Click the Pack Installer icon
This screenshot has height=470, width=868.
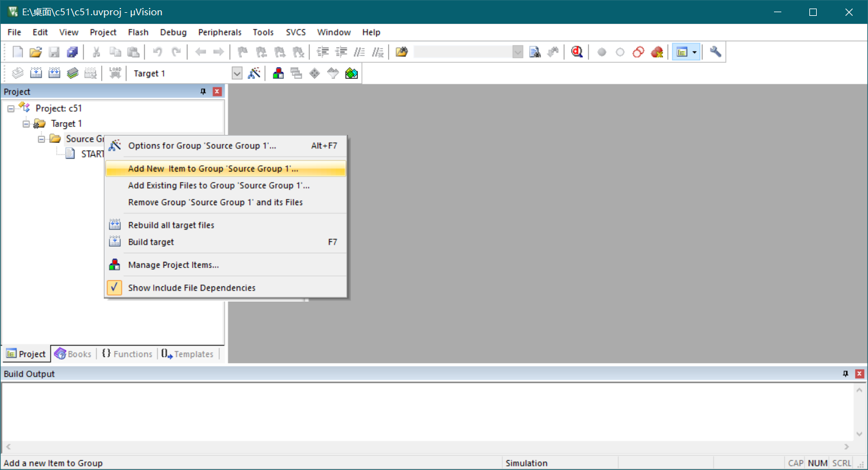[x=352, y=73]
